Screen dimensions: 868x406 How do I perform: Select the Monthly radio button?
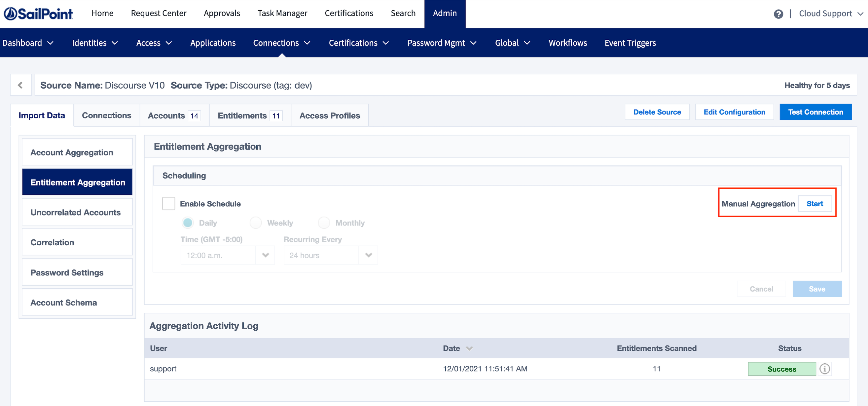click(x=324, y=223)
